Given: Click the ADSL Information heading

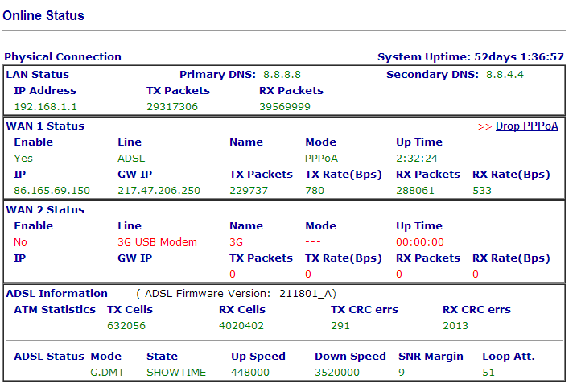Looking at the screenshot, I should point(56,293).
